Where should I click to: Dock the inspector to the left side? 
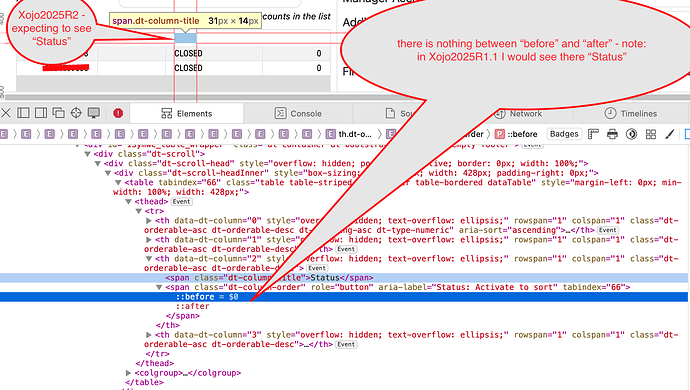(23, 113)
